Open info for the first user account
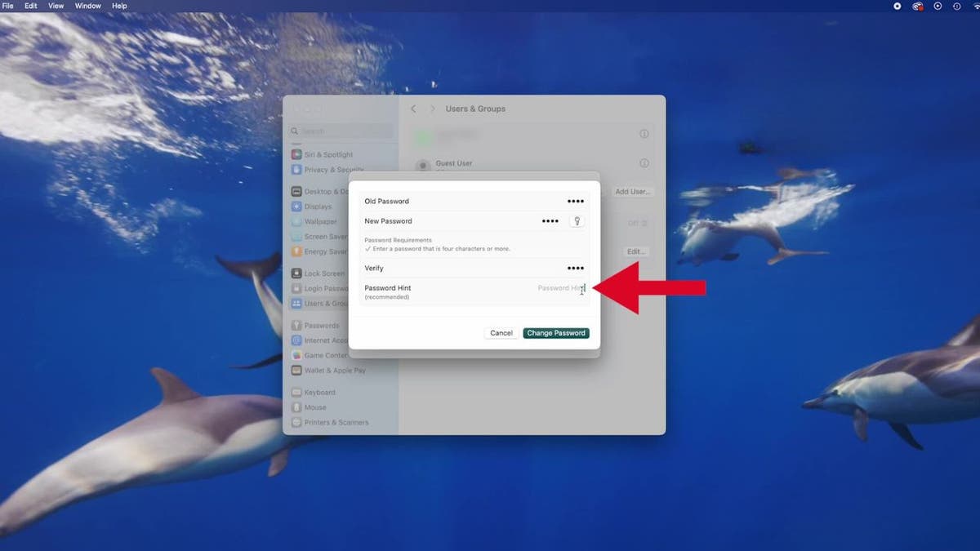The height and width of the screenshot is (551, 980). pos(644,134)
